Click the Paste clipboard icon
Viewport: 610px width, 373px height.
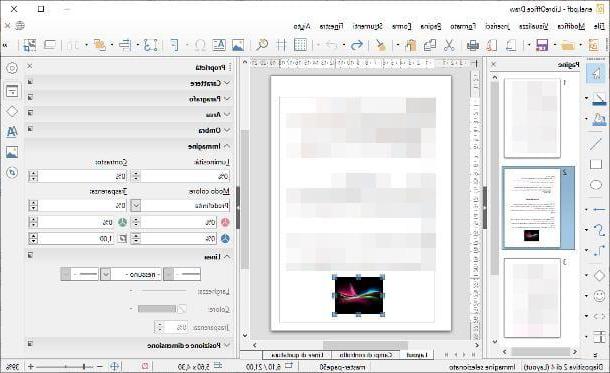tap(411, 45)
